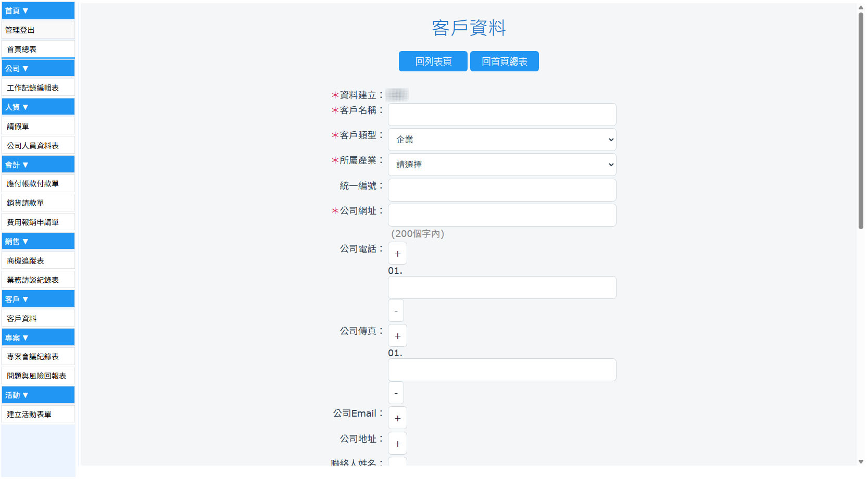Collapse the 首頁 sidebar section
Viewport: 868px width, 488px height.
(x=38, y=10)
